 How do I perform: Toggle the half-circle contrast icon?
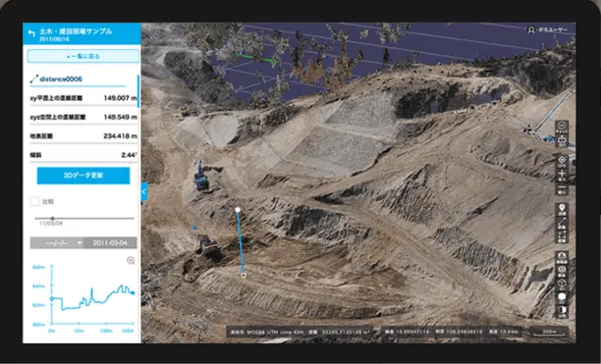point(562,311)
